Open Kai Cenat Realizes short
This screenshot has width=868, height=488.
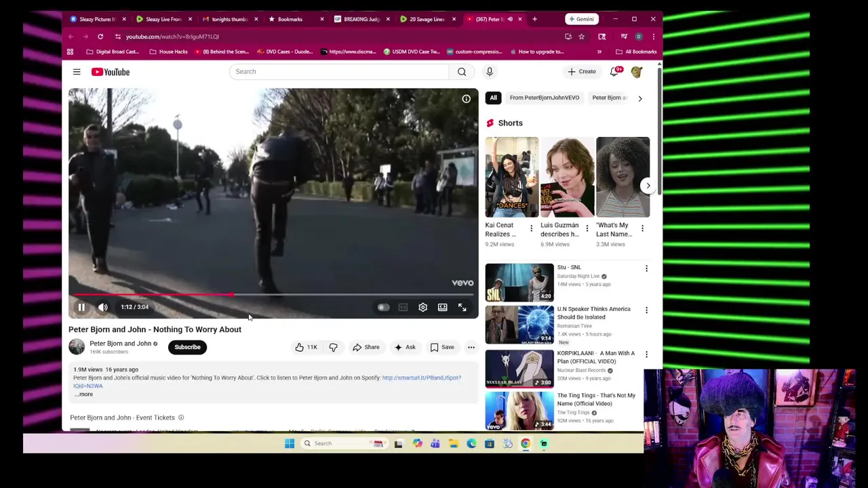[512, 178]
